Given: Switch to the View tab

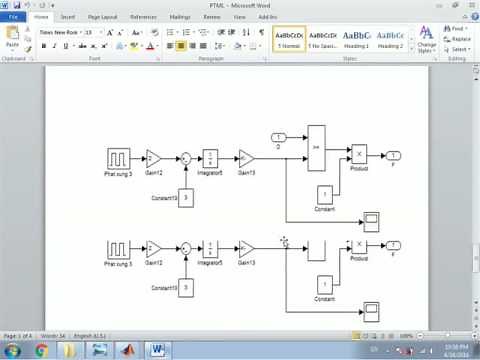Looking at the screenshot, I should click(239, 17).
